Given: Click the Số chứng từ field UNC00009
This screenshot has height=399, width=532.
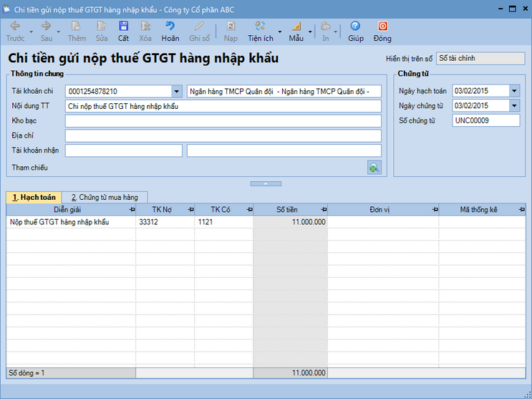Looking at the screenshot, I should click(x=486, y=120).
